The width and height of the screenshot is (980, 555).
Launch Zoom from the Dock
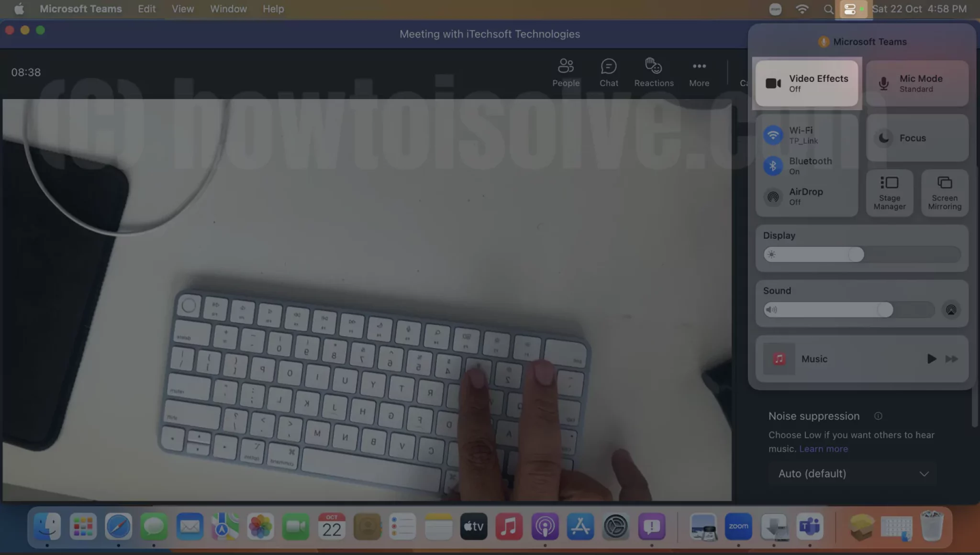(738, 527)
